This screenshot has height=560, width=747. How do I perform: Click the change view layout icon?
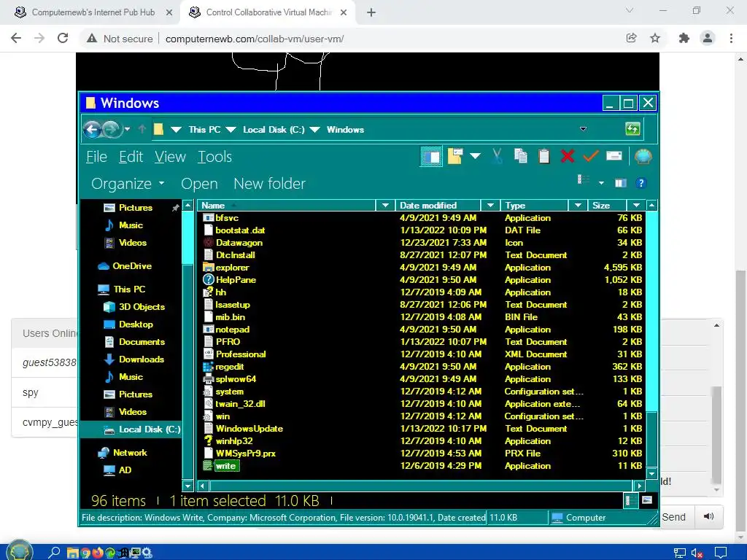[x=583, y=179]
